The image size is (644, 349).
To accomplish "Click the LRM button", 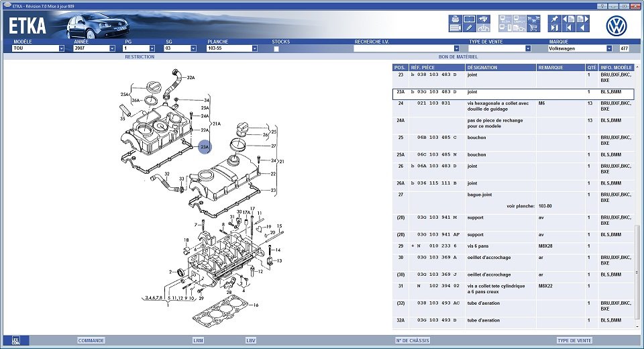I will [198, 340].
